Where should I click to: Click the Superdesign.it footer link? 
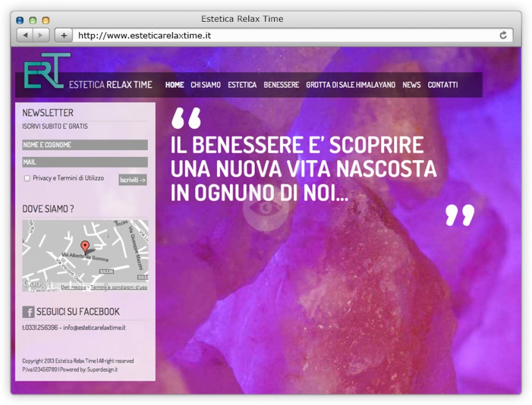coord(102,370)
